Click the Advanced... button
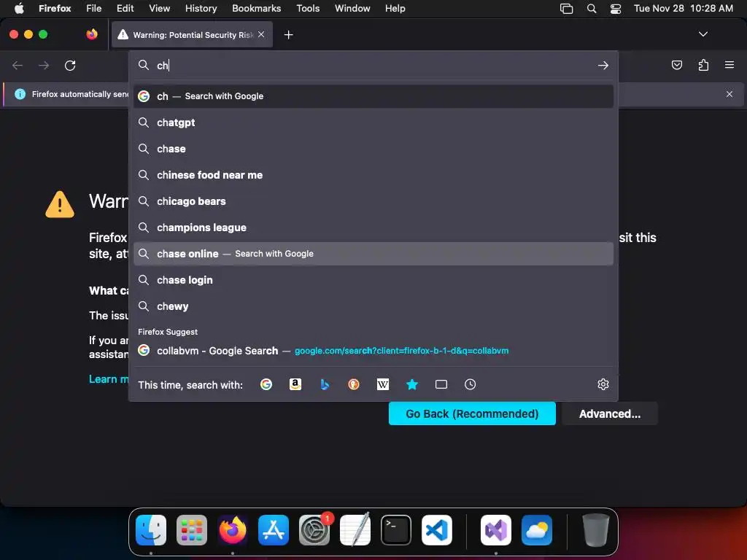Screen dimensions: 747x560 (610, 413)
